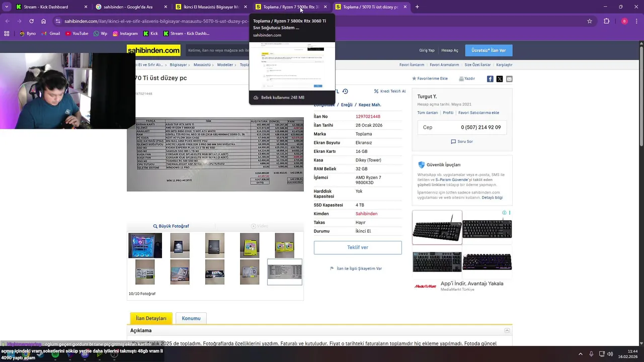Open the volume icon in system tray
Image resolution: width=644 pixels, height=362 pixels.
(610, 354)
